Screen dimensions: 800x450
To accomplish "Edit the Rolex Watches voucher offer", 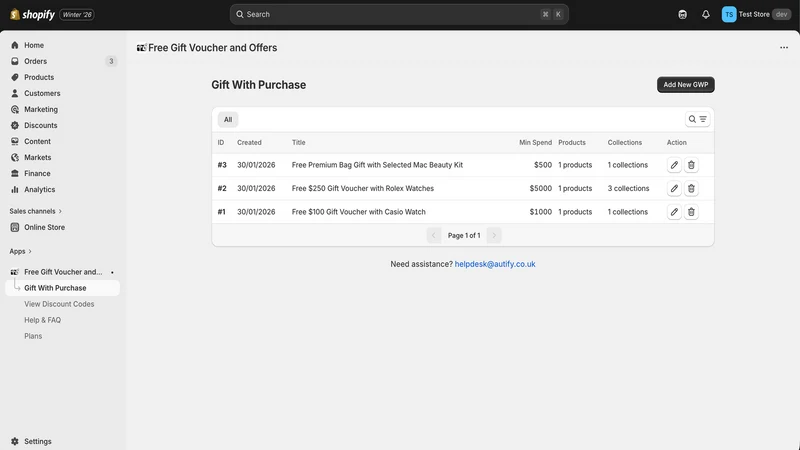I will click(674, 188).
